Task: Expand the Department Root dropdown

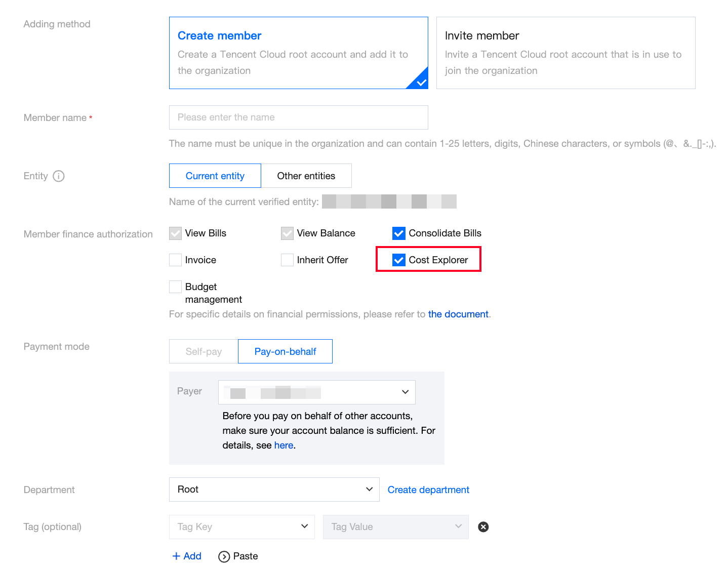Action: [274, 490]
